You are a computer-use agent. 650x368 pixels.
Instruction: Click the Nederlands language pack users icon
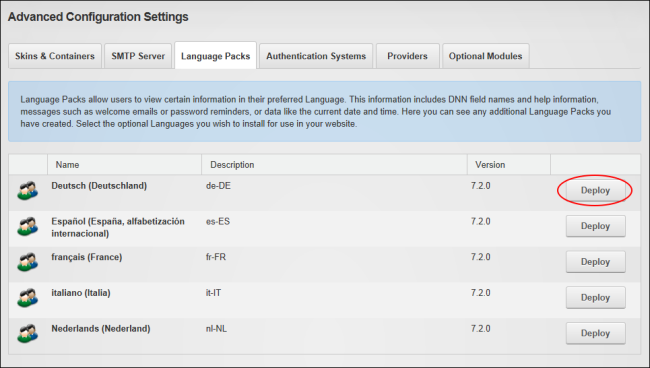coord(27,334)
